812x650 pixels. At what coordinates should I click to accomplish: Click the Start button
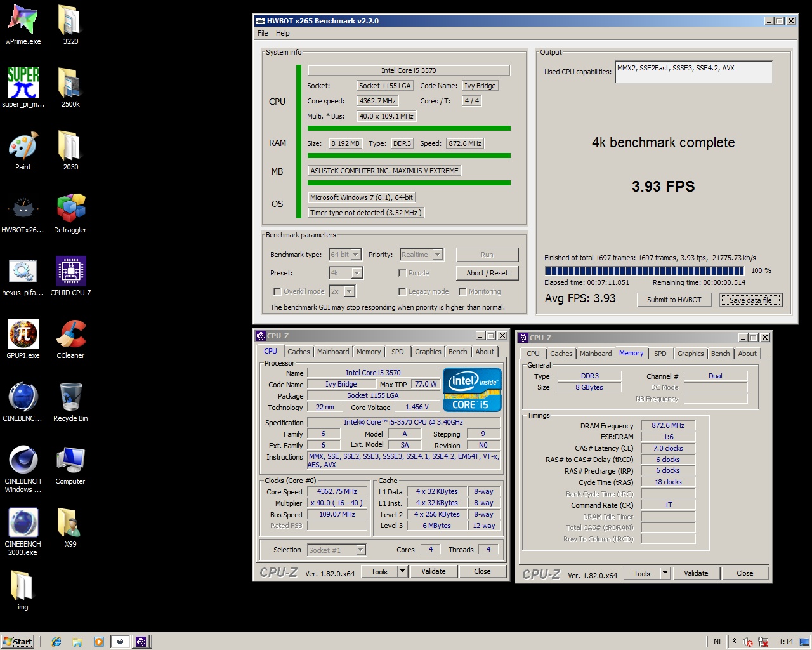click(x=18, y=642)
